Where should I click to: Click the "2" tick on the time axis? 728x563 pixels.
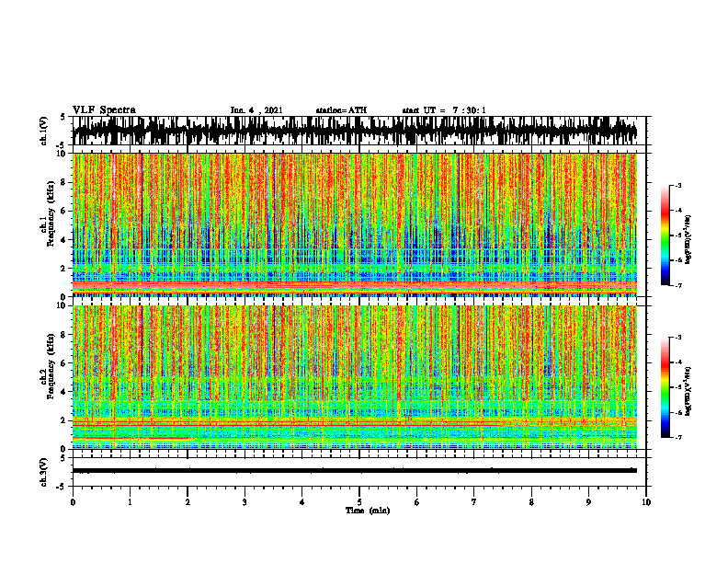188,502
